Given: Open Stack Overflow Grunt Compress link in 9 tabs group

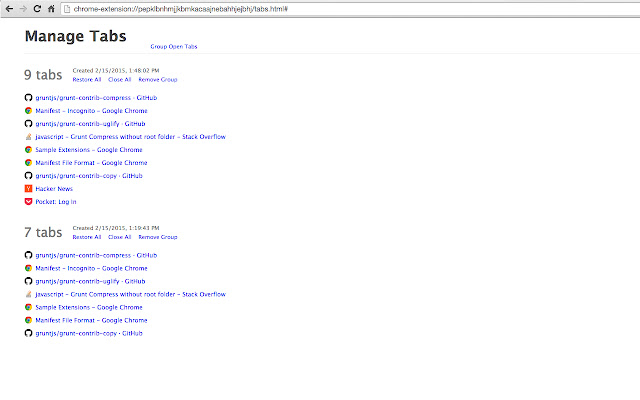Looking at the screenshot, I should click(x=131, y=137).
